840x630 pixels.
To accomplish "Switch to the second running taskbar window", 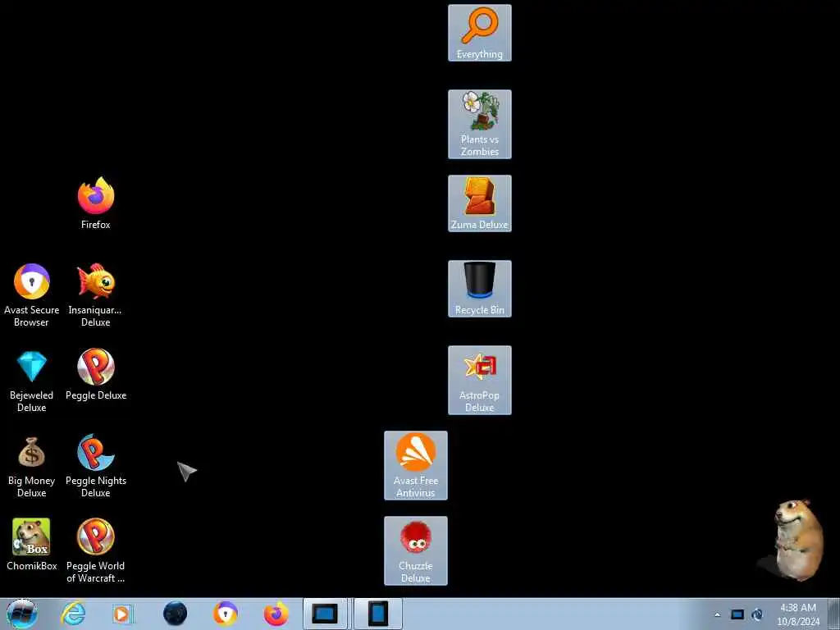I will 377,614.
